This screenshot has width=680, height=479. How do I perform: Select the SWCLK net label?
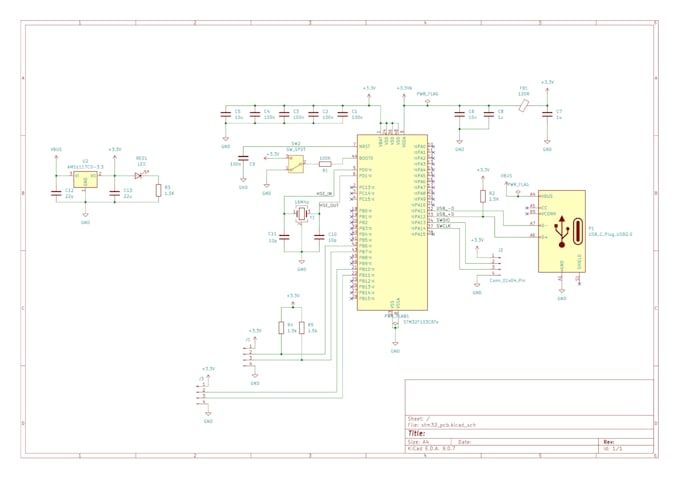click(444, 226)
